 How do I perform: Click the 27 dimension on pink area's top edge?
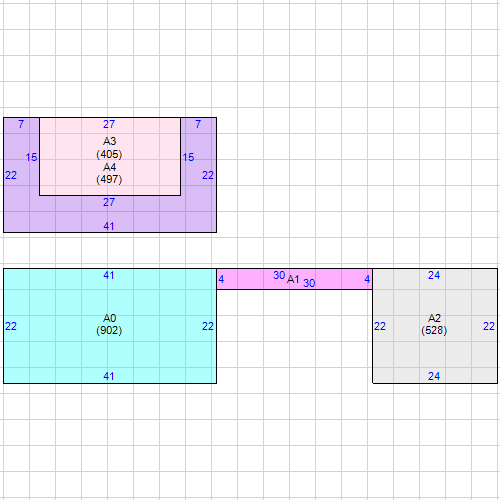click(x=109, y=124)
